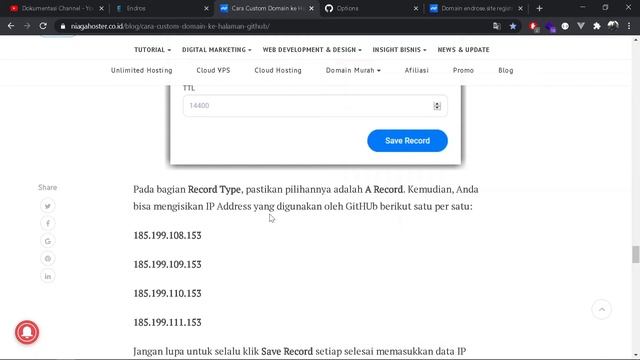Expand the INSIGHT BISNIS menu
The image size is (640, 360).
pos(399,50)
